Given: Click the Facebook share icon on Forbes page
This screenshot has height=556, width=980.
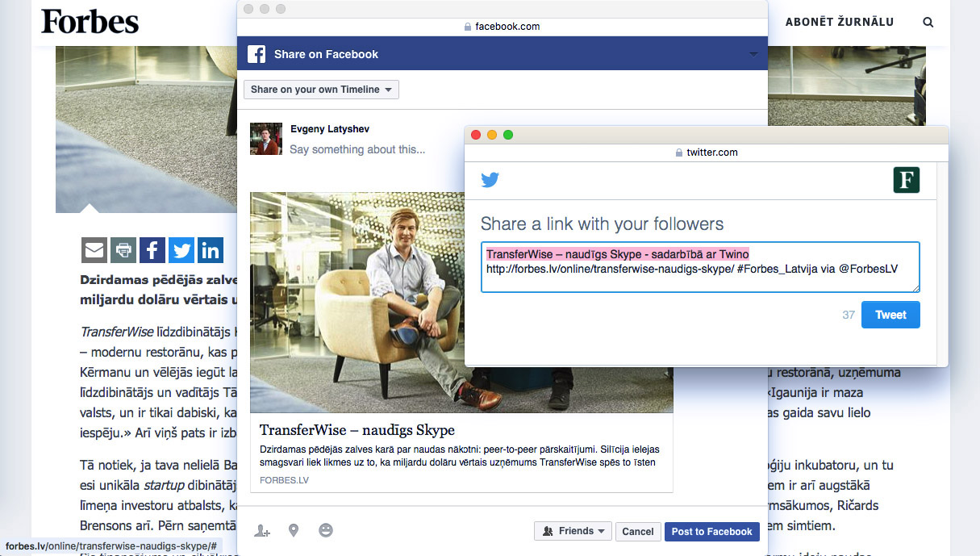Looking at the screenshot, I should click(x=152, y=250).
